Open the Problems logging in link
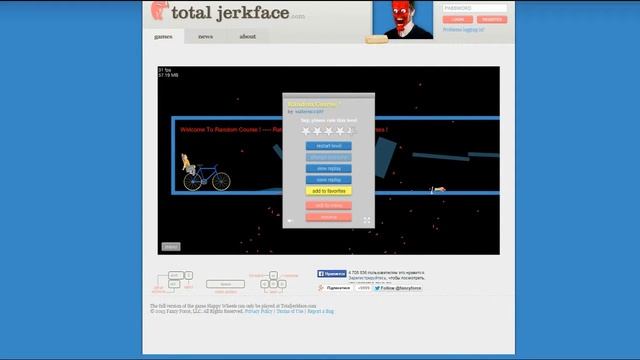The image size is (640, 360). pyautogui.click(x=463, y=30)
